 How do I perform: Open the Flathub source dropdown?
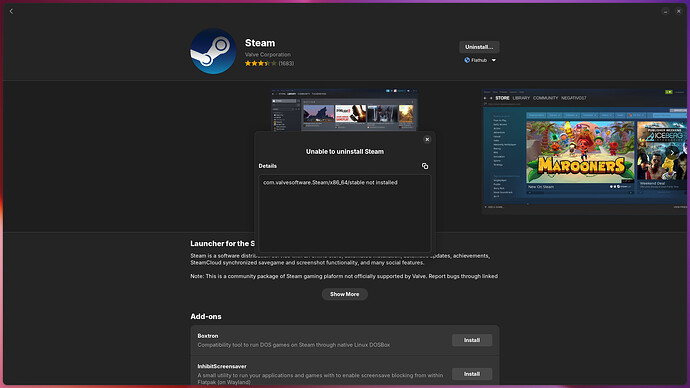click(x=480, y=60)
